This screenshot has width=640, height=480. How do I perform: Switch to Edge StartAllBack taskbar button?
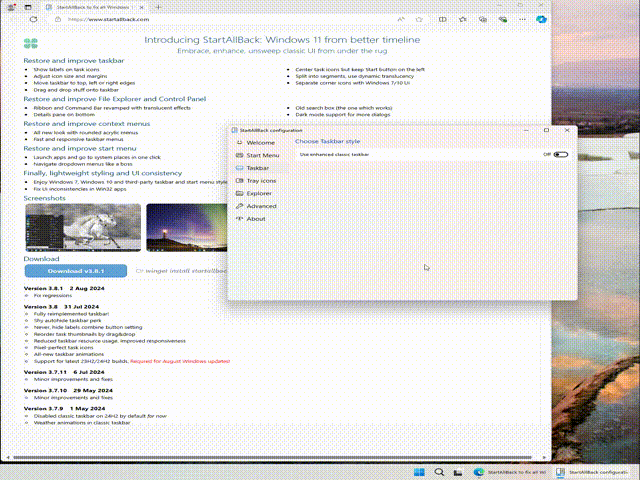tap(510, 472)
